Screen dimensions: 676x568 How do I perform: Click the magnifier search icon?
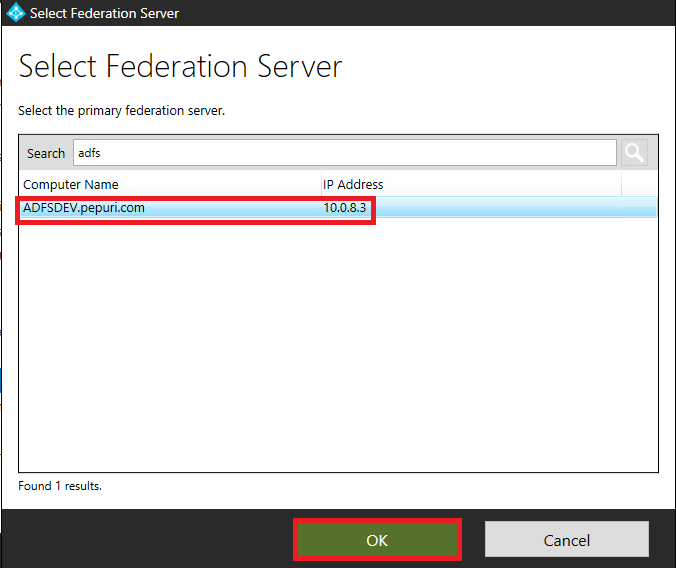[634, 152]
